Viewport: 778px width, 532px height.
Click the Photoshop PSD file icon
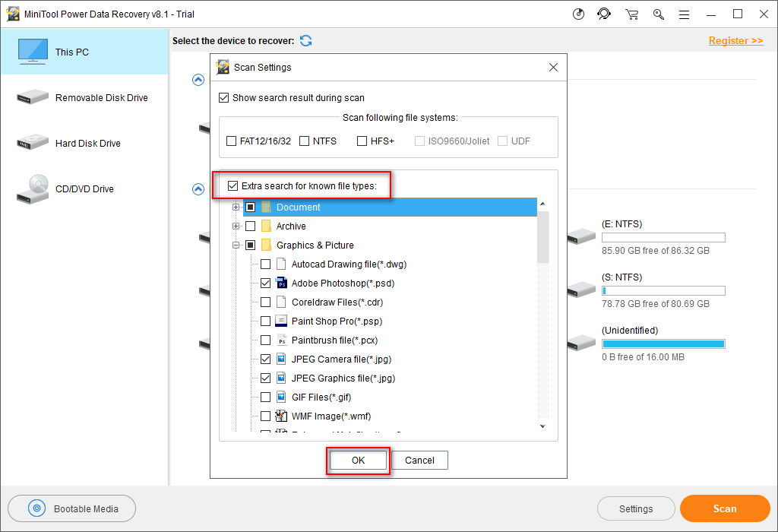(281, 283)
